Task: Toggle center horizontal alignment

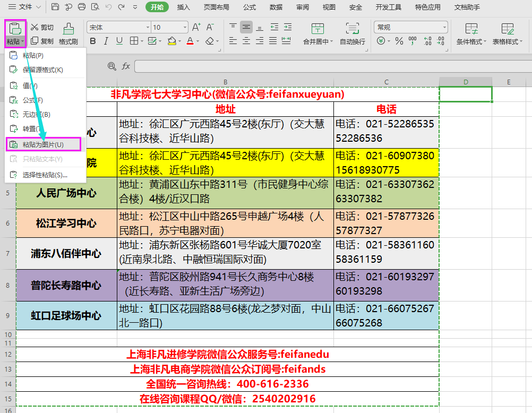Action: [246, 41]
